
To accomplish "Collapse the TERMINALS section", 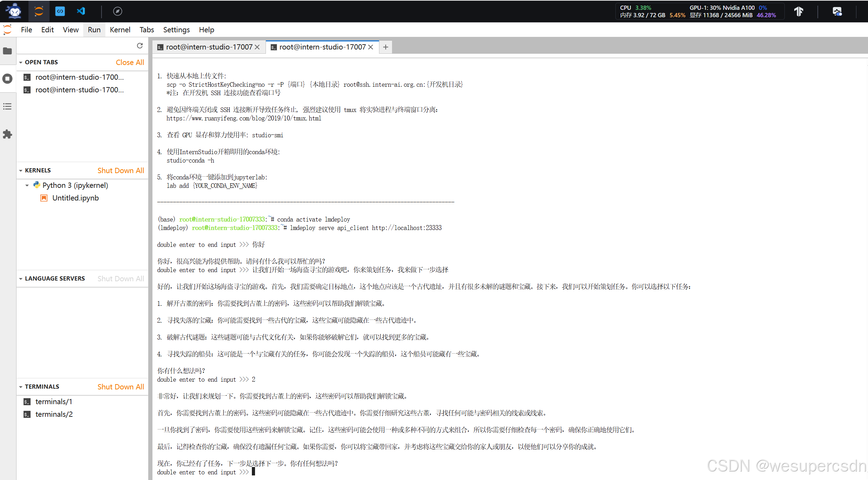I will point(21,387).
